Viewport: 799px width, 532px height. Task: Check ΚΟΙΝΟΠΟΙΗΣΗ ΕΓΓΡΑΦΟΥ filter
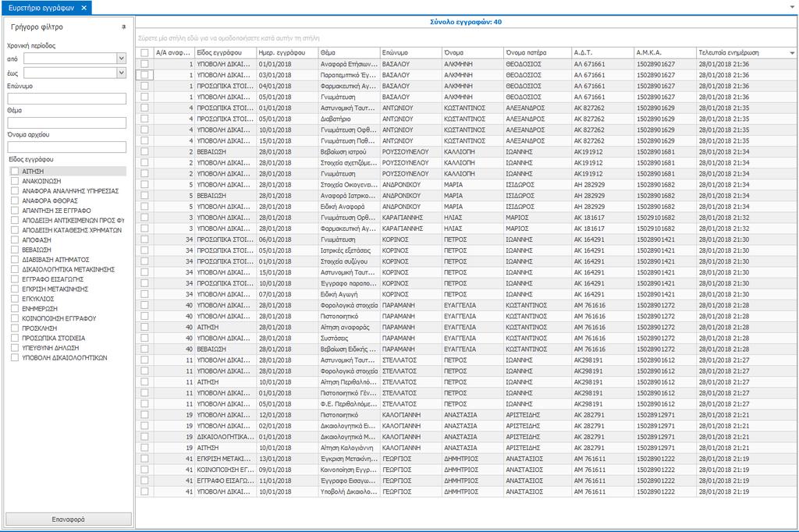(15, 318)
